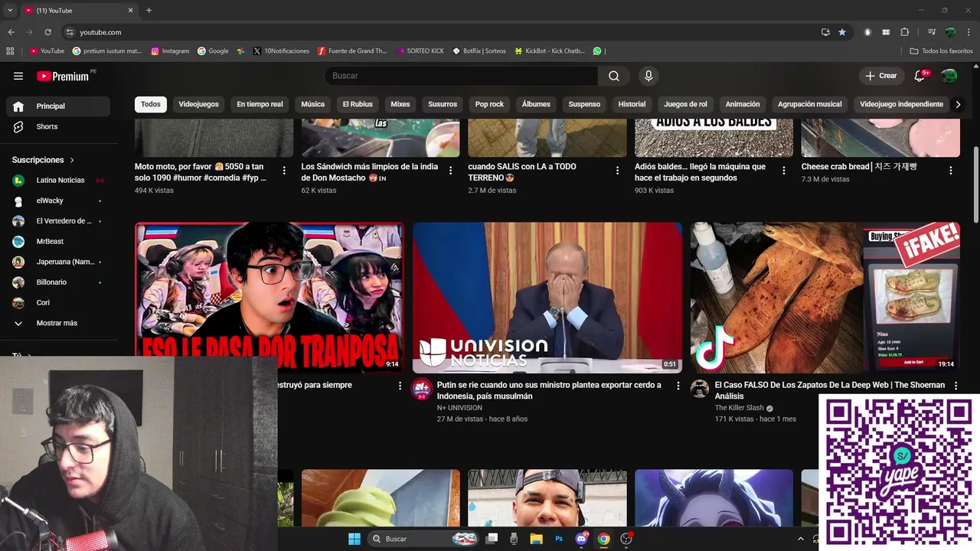Play the Shoeman ¡FAKE! thumbnail

(825, 298)
